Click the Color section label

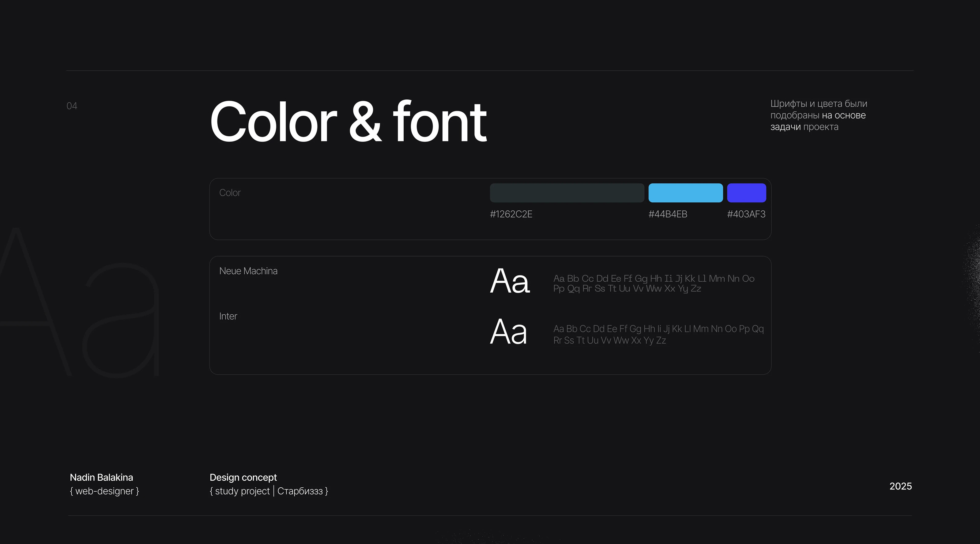[230, 193]
